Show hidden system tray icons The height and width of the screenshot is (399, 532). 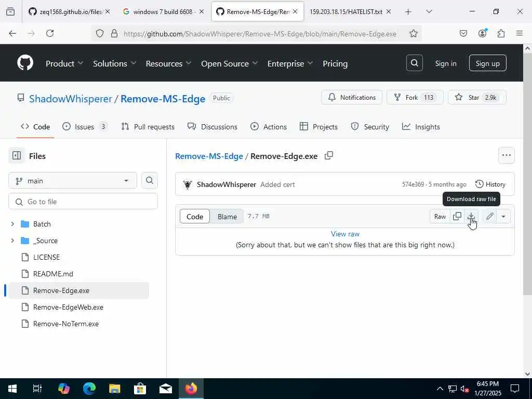(440, 389)
